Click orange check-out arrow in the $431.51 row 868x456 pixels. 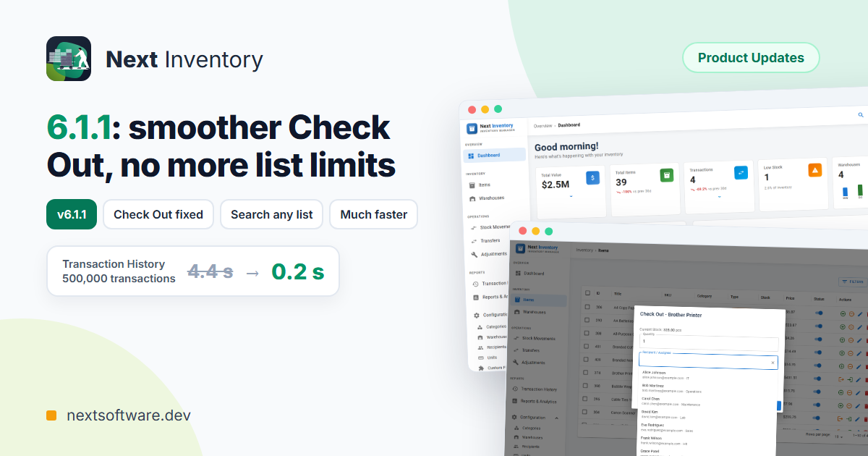(x=843, y=379)
